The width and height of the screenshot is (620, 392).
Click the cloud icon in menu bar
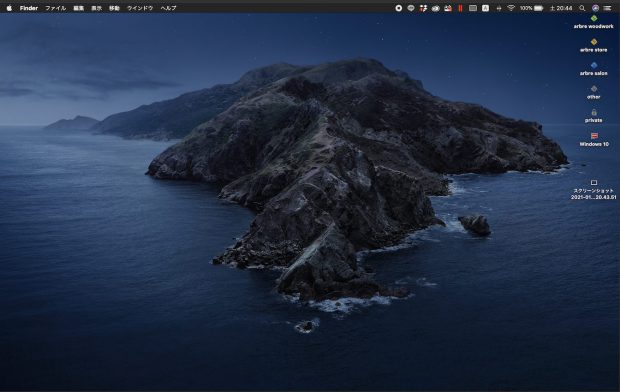[435, 8]
